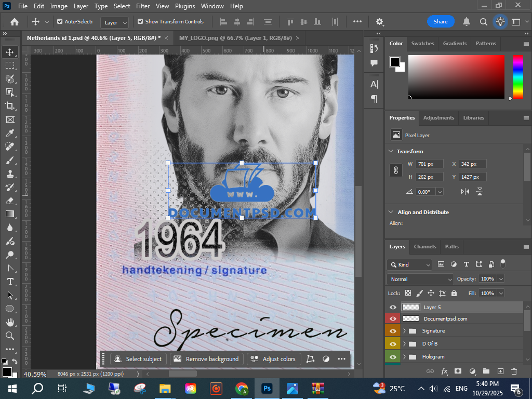
Task: Select the Horizontal Type tool
Action: click(x=10, y=282)
